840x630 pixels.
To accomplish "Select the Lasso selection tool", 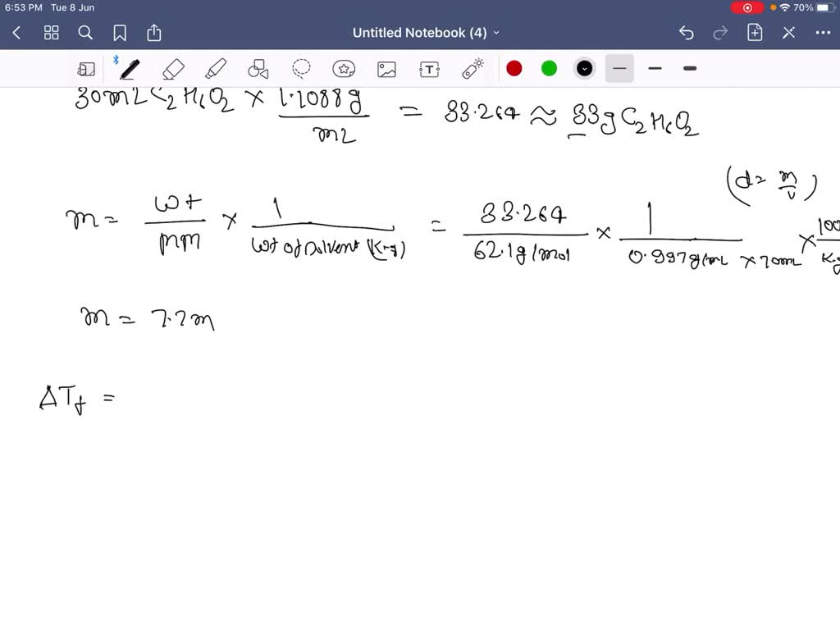I will pyautogui.click(x=301, y=69).
